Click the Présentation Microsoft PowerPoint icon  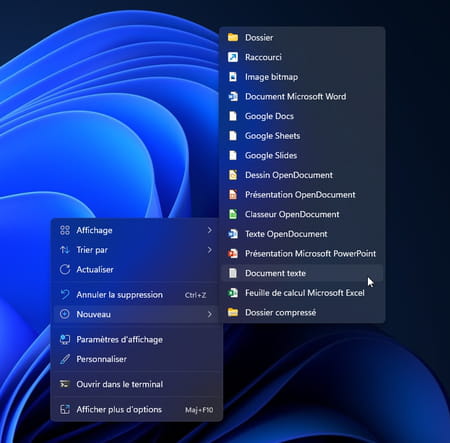point(233,254)
